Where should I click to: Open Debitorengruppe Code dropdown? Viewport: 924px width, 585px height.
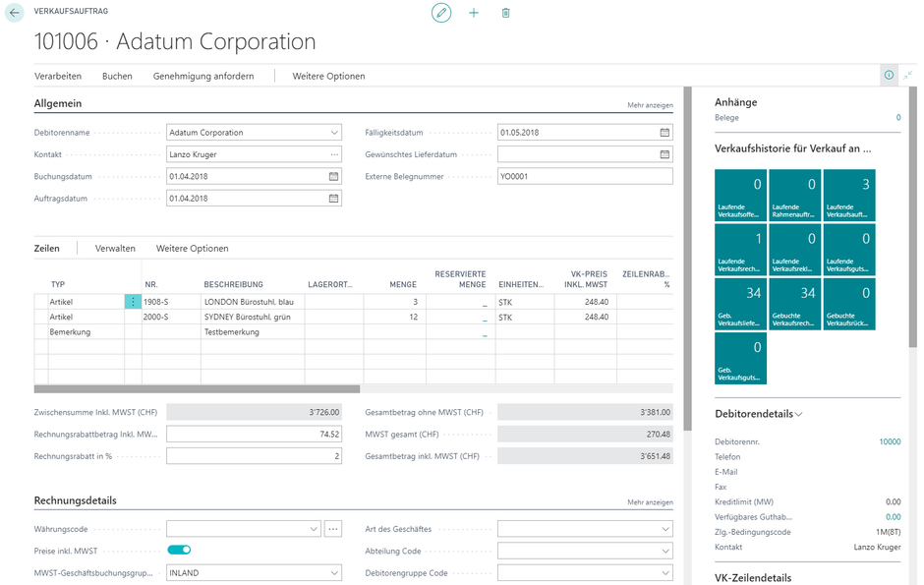665,572
